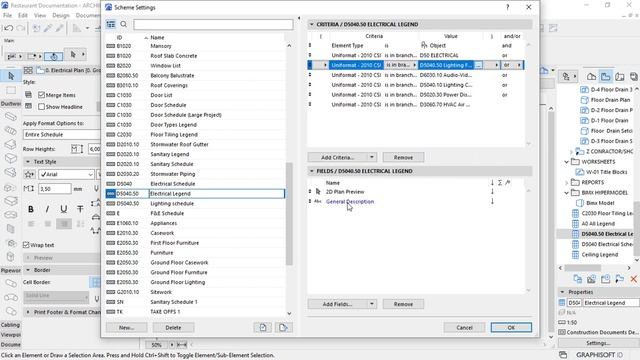Toggle the Show Headline checkbox
This screenshot has width=640, height=360.
pyautogui.click(x=41, y=107)
